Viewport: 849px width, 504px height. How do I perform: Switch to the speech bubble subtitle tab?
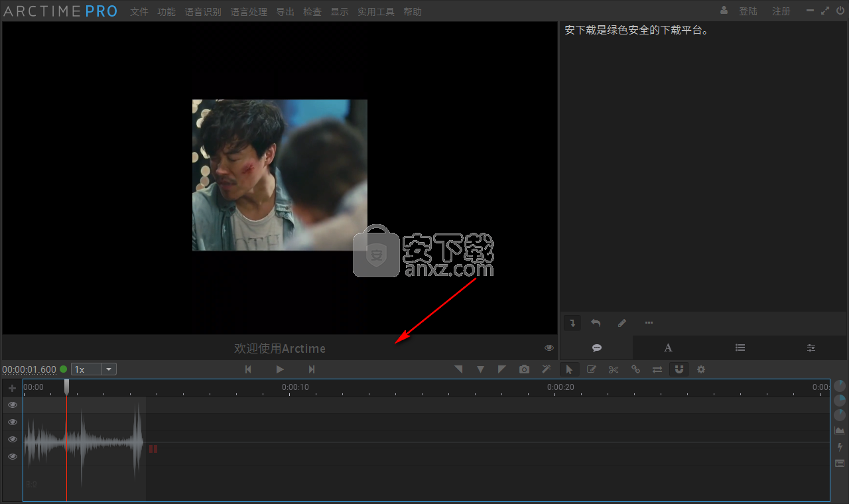click(597, 347)
